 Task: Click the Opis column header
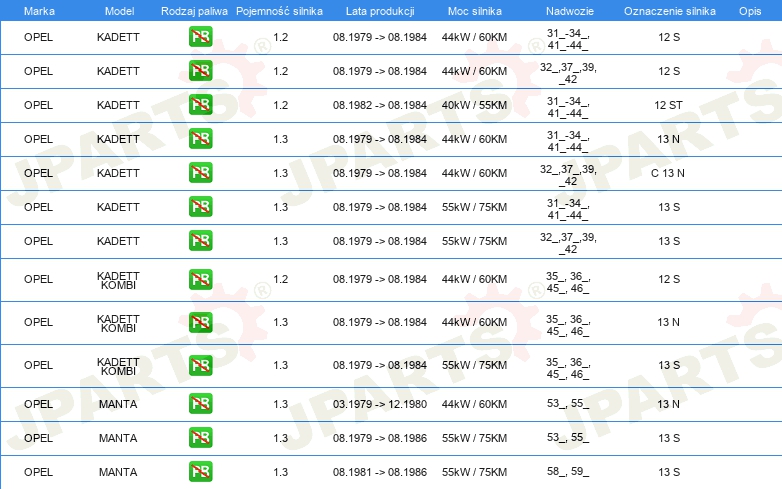click(x=750, y=11)
